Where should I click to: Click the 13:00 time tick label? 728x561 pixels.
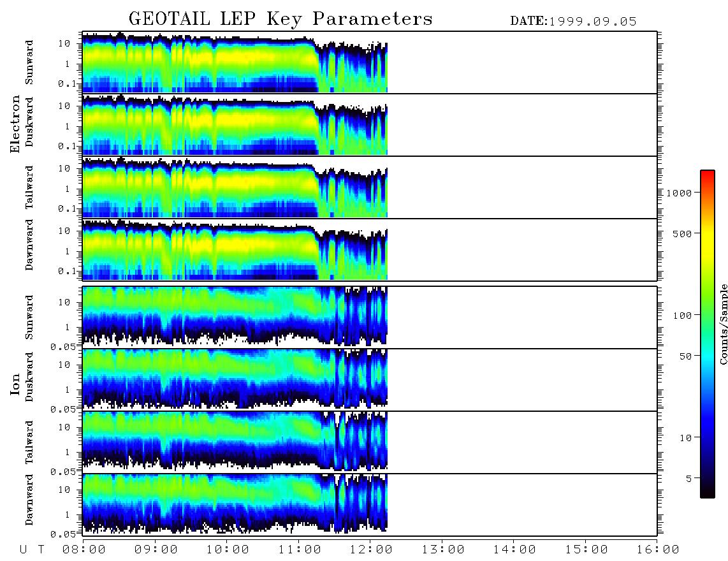(x=442, y=550)
